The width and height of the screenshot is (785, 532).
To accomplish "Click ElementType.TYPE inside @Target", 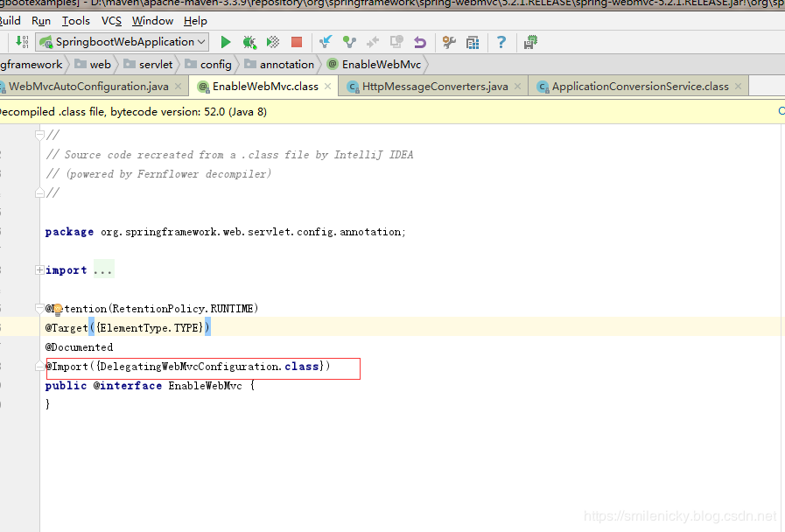I will pyautogui.click(x=149, y=328).
